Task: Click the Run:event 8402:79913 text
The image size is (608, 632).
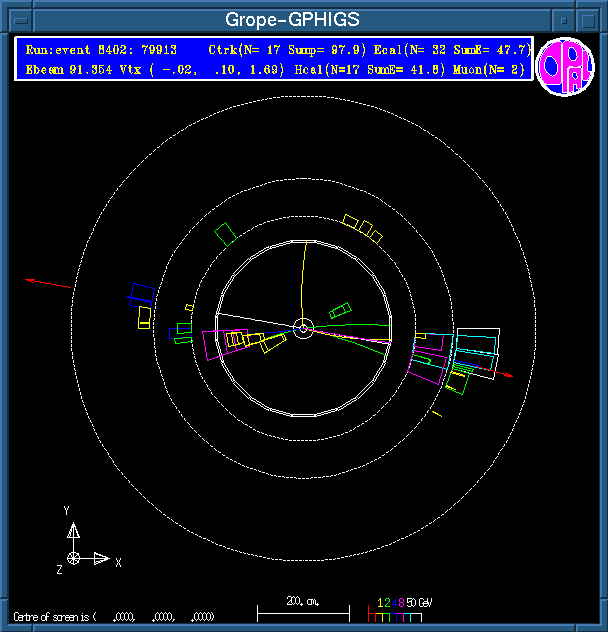Action: tap(99, 49)
